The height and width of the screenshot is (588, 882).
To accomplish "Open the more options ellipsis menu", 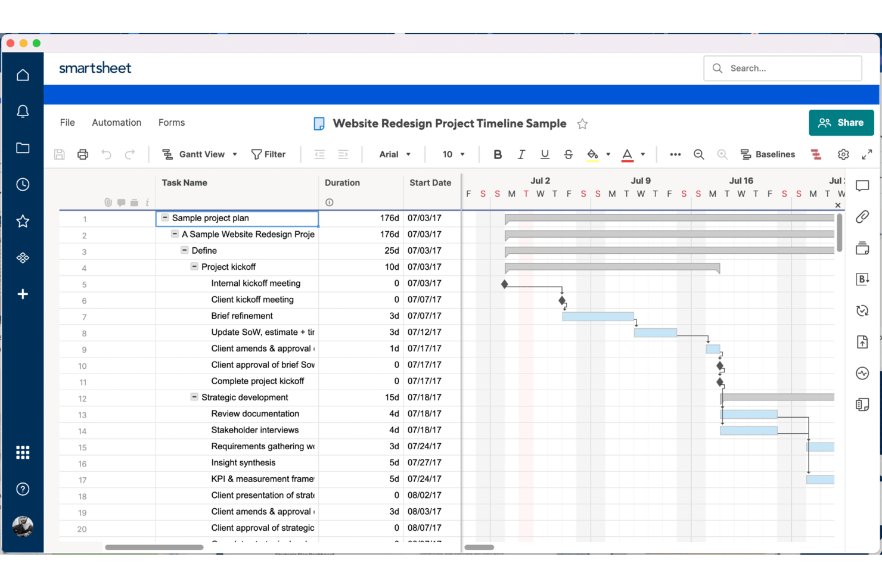I will 675,154.
